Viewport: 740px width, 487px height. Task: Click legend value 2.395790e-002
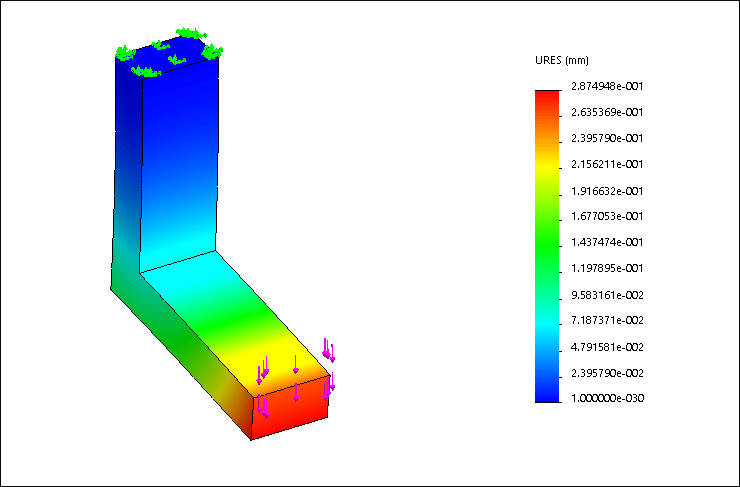(607, 373)
